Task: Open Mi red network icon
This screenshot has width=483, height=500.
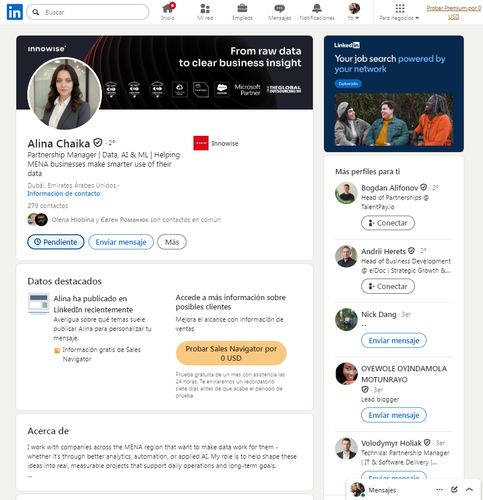Action: 205,12
